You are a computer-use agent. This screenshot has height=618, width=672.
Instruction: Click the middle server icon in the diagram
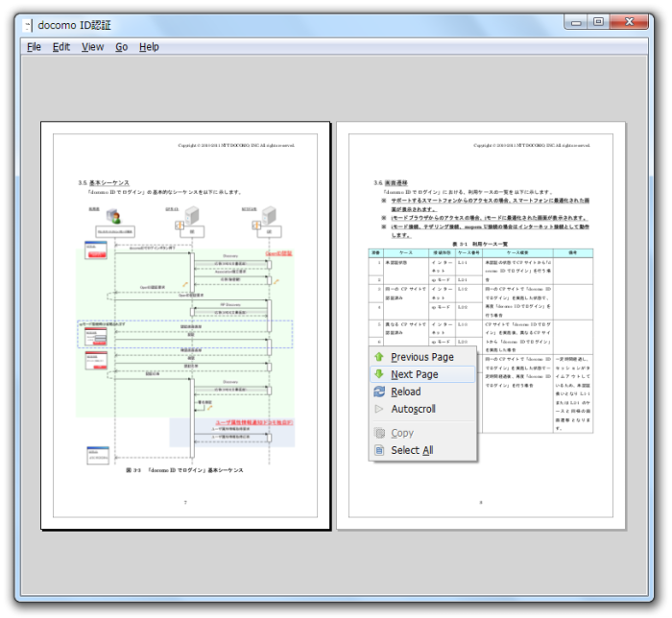pyautogui.click(x=192, y=215)
